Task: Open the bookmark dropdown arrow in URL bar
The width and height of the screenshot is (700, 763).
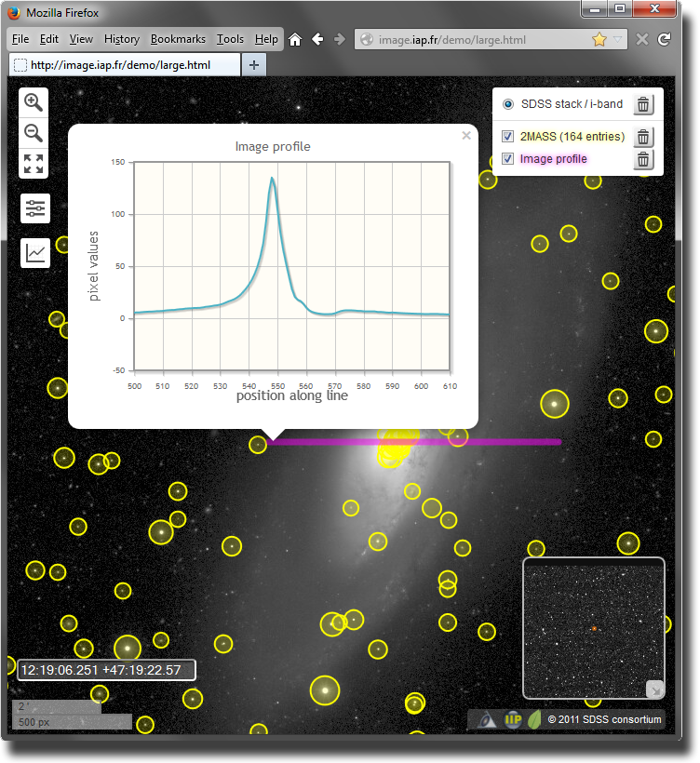Action: pyautogui.click(x=617, y=39)
